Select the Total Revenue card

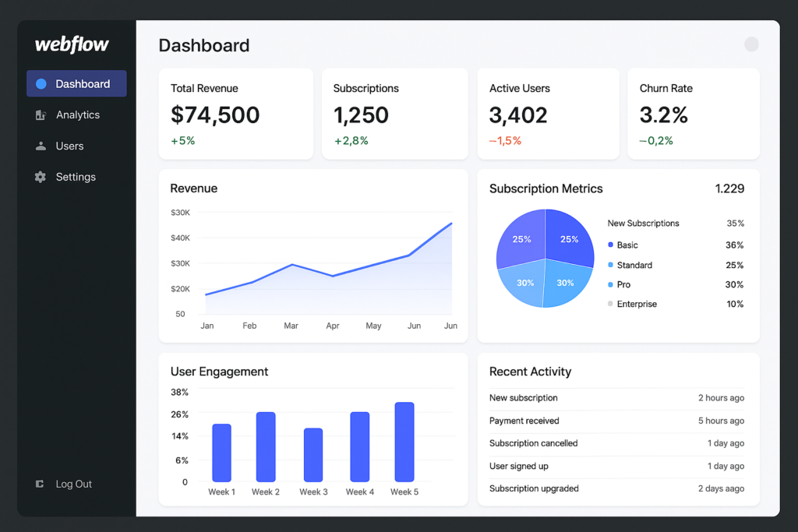click(236, 114)
